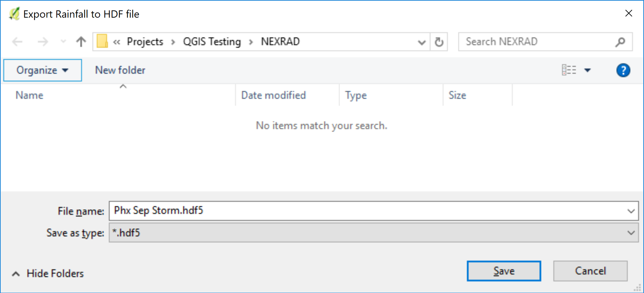Open the Save as type combo box

tap(374, 233)
